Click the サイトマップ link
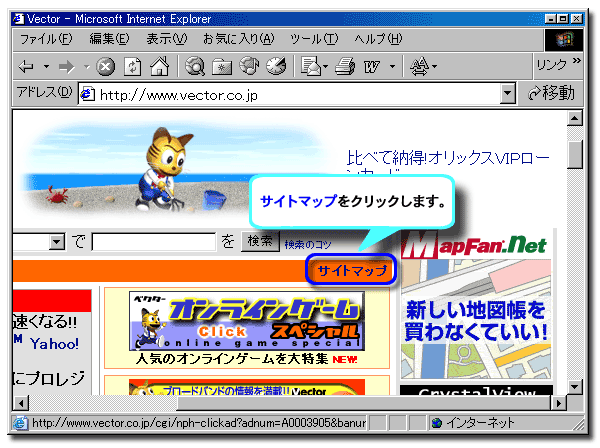This screenshot has width=600, height=448. (351, 270)
